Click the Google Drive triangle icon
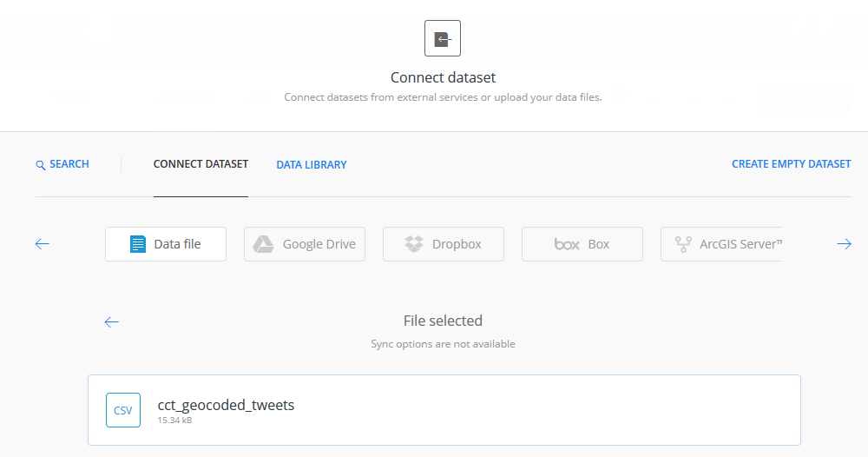The width and height of the screenshot is (868, 457). (x=264, y=244)
